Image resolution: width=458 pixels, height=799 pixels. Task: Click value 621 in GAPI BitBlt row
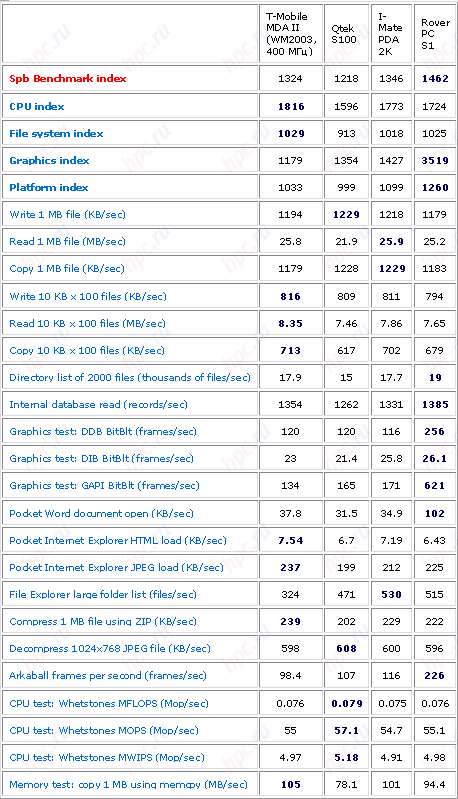[x=435, y=486]
